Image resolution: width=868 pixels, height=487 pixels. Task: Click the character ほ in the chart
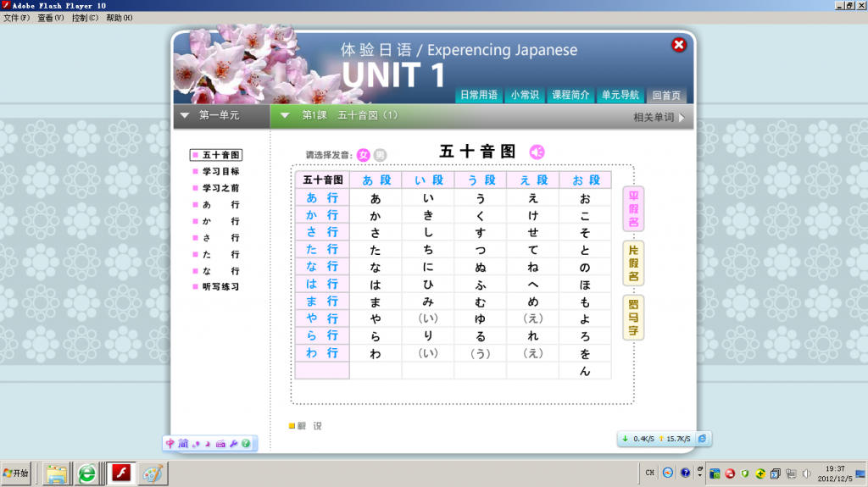tap(585, 285)
